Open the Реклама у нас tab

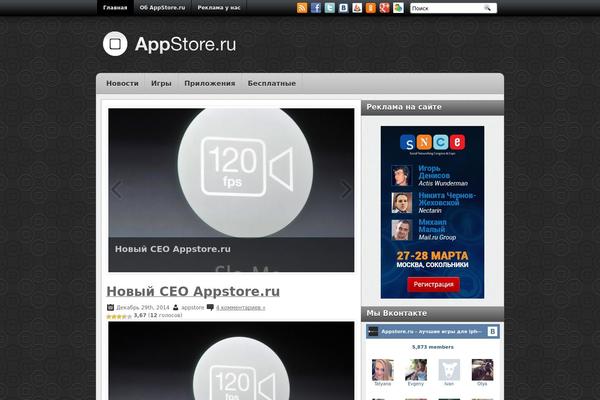[x=219, y=8]
